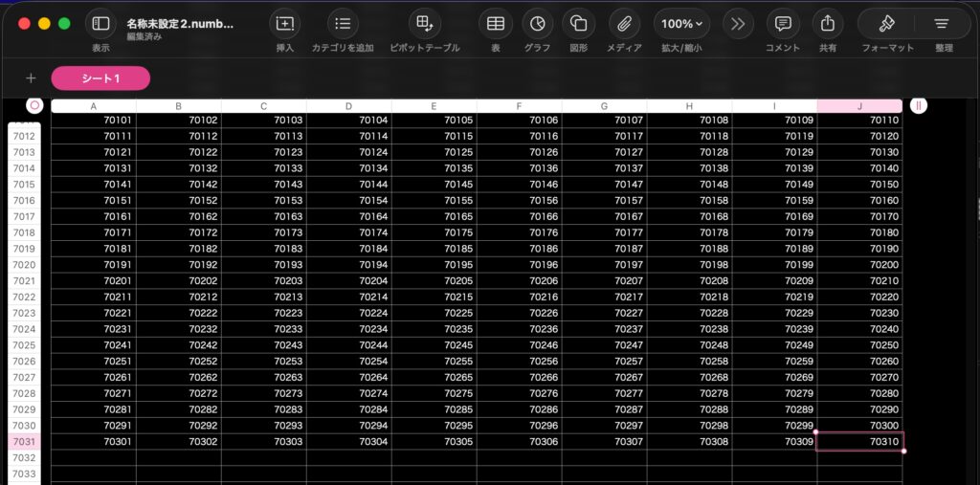Open the 表示 view options menu
The height and width of the screenshot is (485, 980).
tap(100, 24)
